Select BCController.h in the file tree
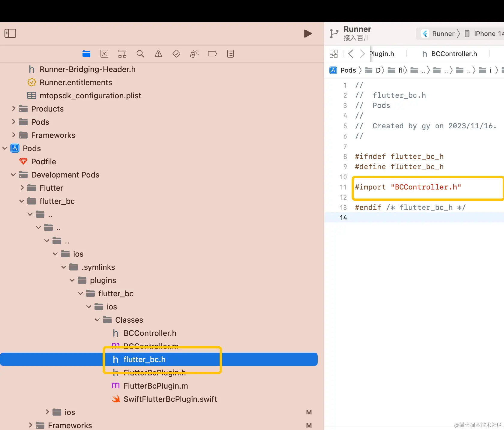The width and height of the screenshot is (504, 430). tap(150, 333)
